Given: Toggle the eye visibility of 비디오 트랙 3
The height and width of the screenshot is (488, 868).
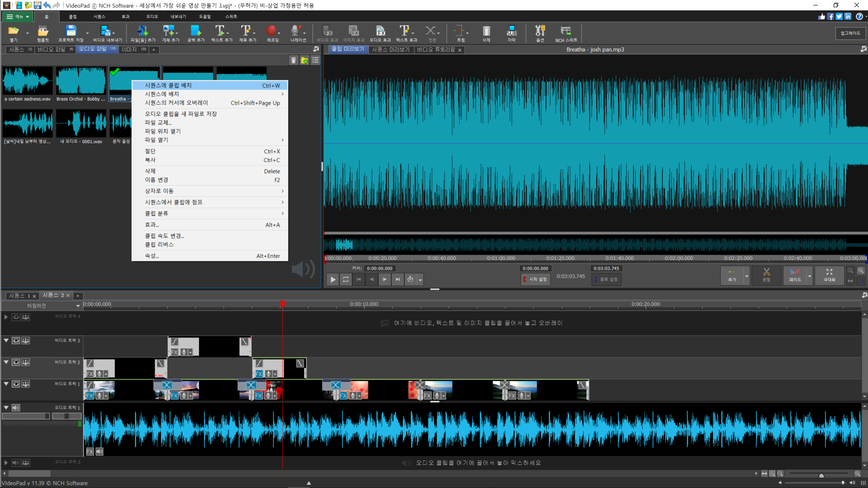Looking at the screenshot, I should [x=16, y=340].
